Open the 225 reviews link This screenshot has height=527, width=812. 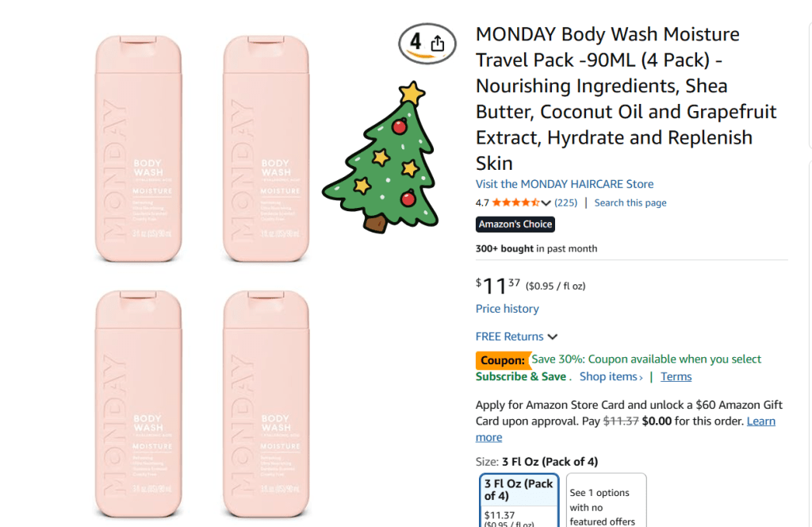(565, 203)
